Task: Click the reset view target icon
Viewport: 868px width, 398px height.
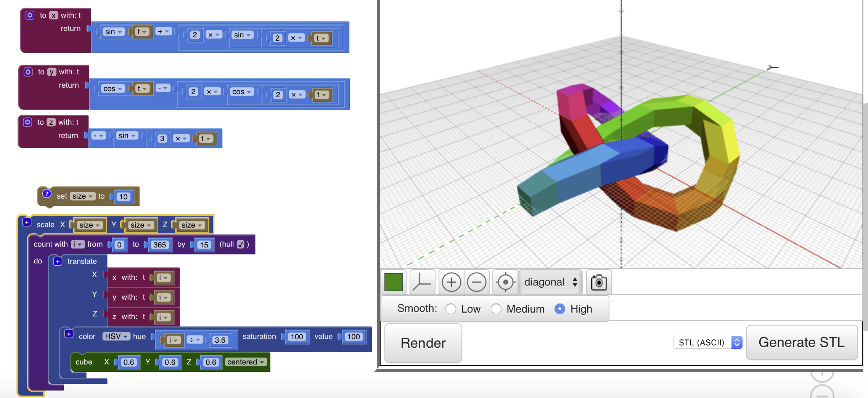Action: click(505, 282)
